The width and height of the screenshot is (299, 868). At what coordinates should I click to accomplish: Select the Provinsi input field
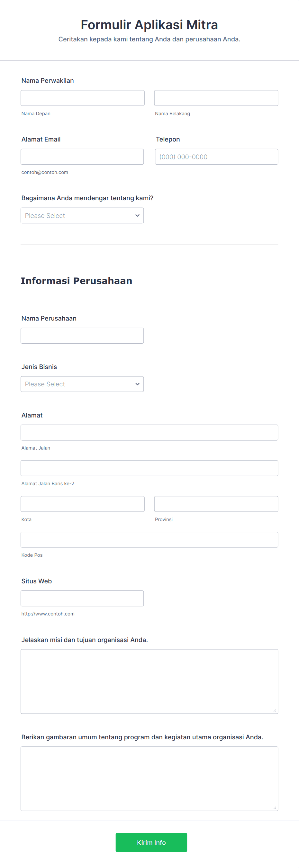point(216,504)
